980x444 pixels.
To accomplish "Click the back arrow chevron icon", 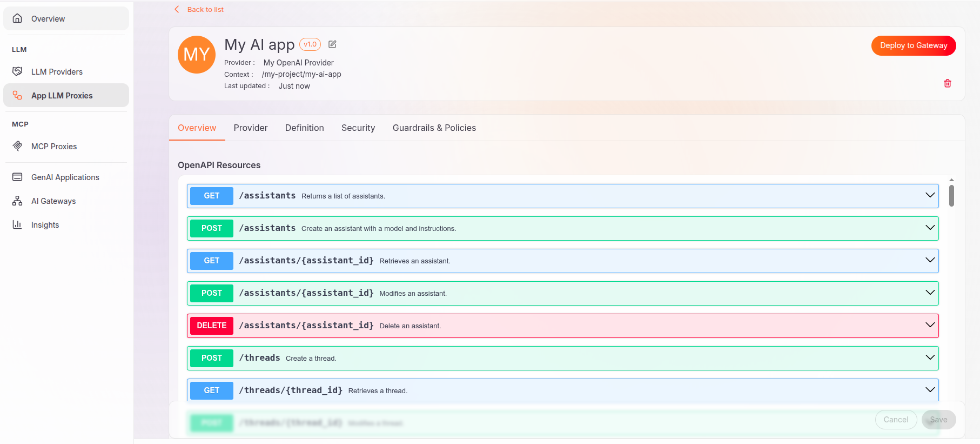I will (x=177, y=9).
